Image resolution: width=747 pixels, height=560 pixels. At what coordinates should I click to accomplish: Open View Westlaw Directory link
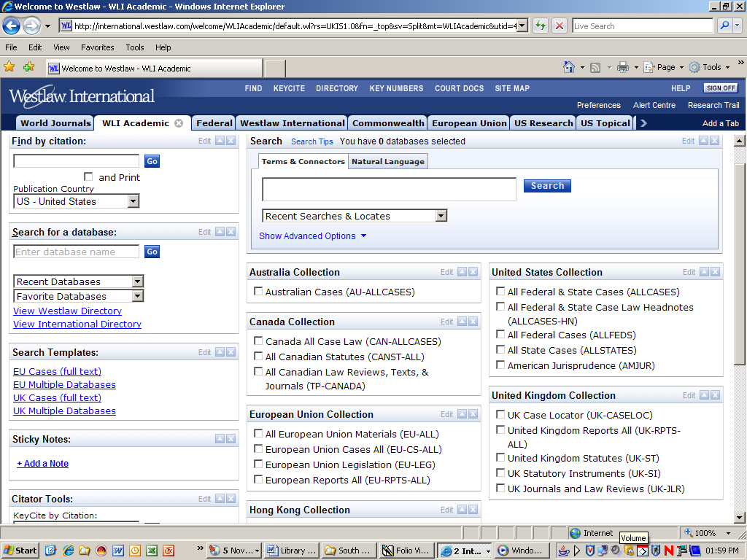tap(67, 311)
